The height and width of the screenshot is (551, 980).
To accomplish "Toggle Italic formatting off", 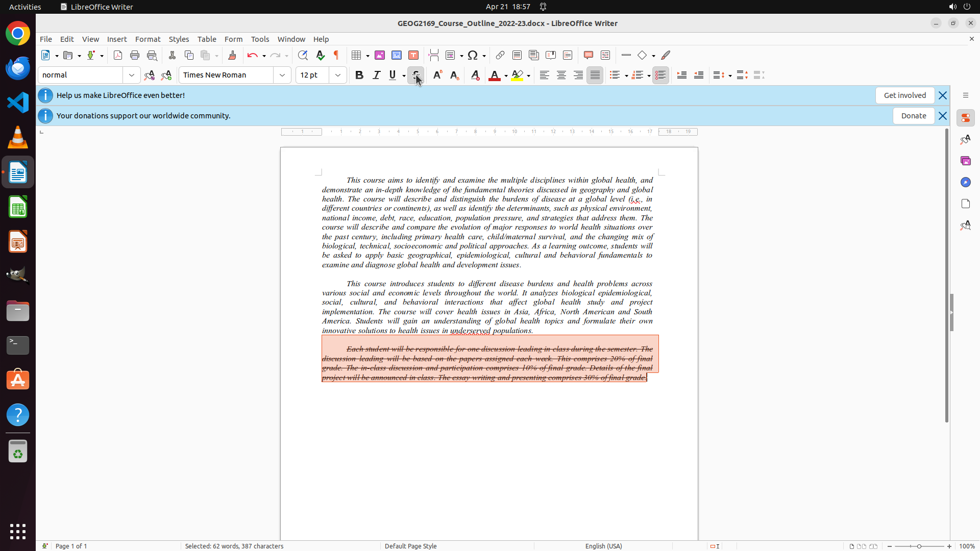I will pyautogui.click(x=376, y=75).
